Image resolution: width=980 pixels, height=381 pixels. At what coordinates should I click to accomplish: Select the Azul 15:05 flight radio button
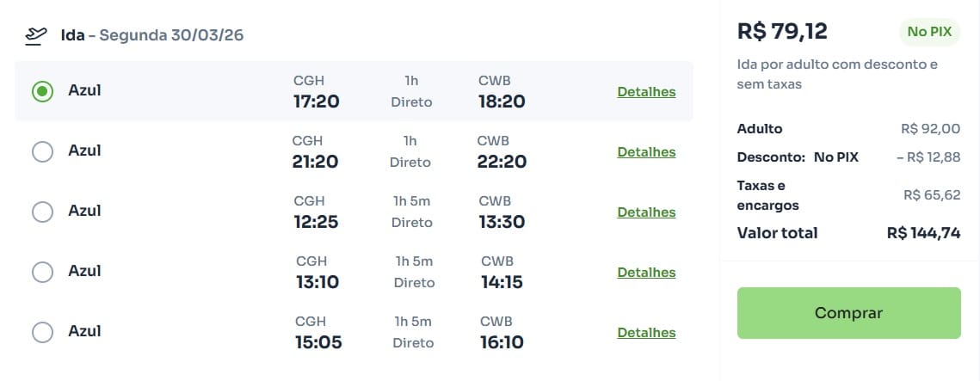click(x=42, y=332)
